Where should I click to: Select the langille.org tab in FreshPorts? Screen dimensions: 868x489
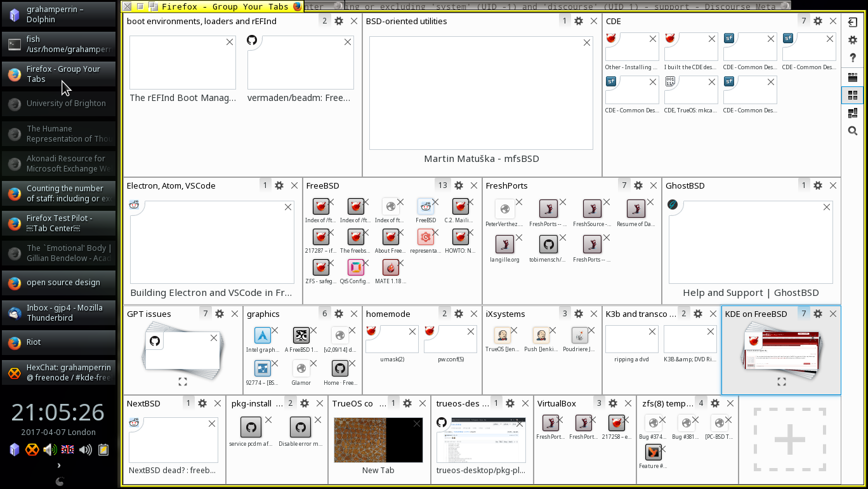tap(504, 245)
